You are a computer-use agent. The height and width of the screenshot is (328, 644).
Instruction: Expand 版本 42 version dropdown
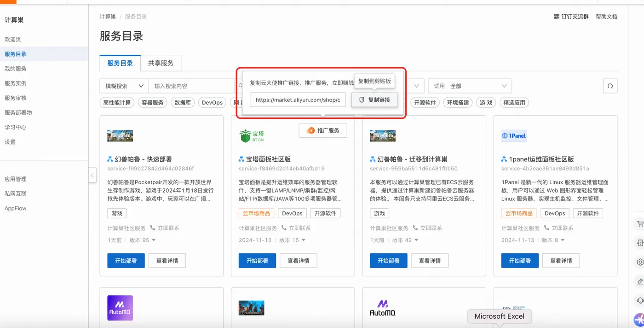click(x=416, y=240)
